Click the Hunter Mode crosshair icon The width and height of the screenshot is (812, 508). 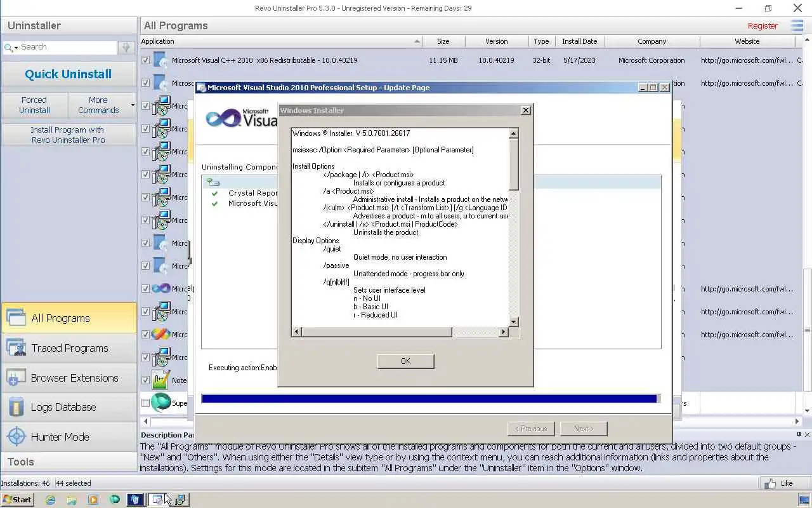tap(16, 437)
